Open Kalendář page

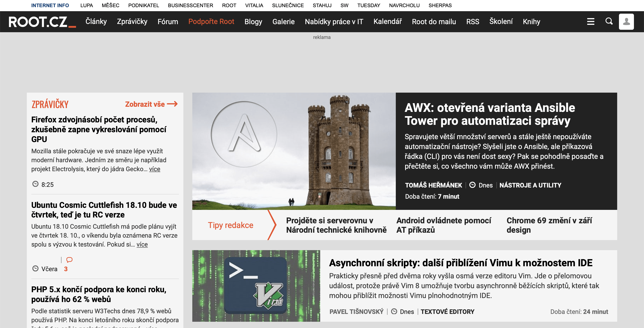click(x=387, y=21)
